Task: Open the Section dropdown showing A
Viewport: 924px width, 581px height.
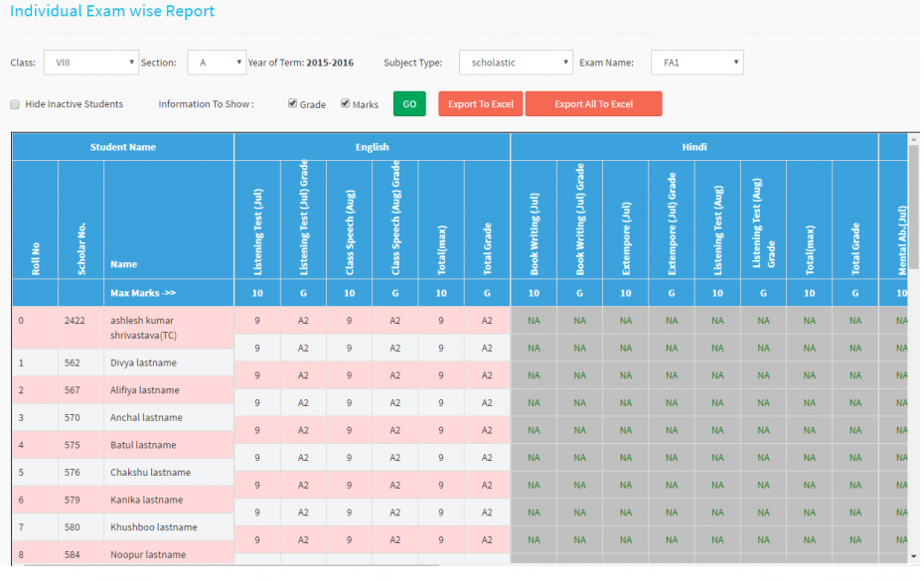Action: coord(216,62)
